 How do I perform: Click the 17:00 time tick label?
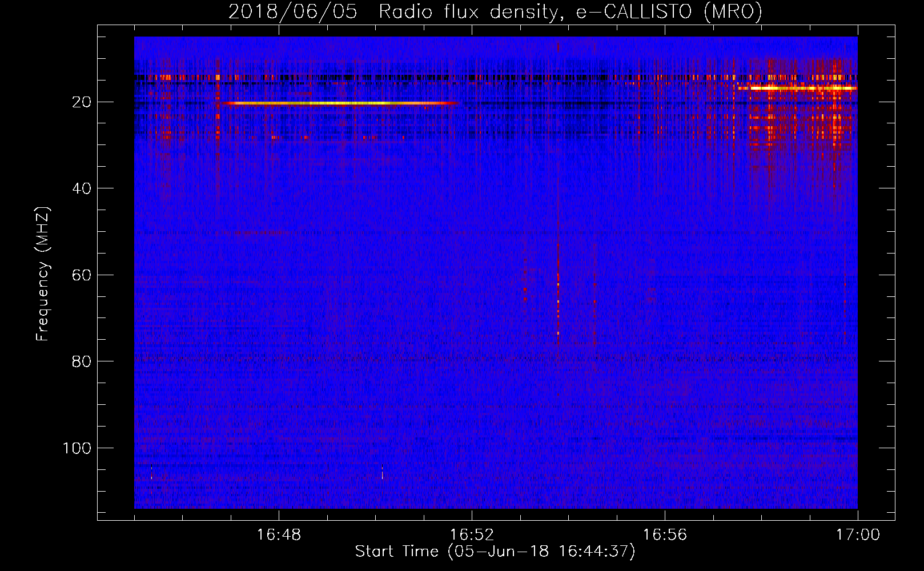(x=858, y=534)
